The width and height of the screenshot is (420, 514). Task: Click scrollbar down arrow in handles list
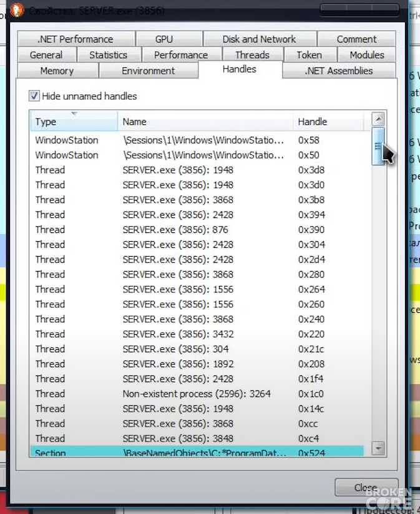pyautogui.click(x=378, y=447)
